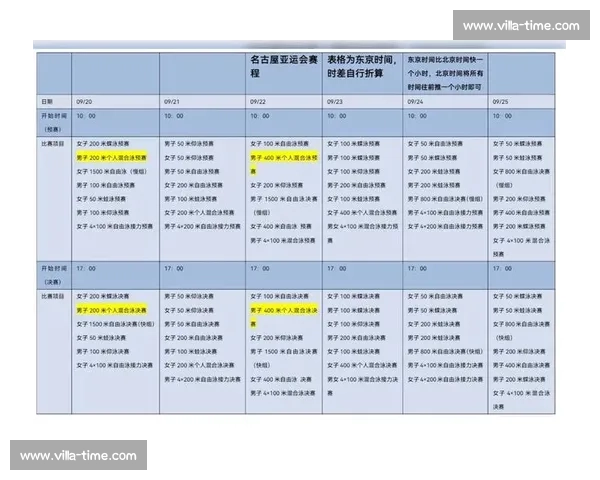Screen dimensions: 600x480
Task: Select '女子 50 米蝶泳决赛'
Action: coord(517,297)
